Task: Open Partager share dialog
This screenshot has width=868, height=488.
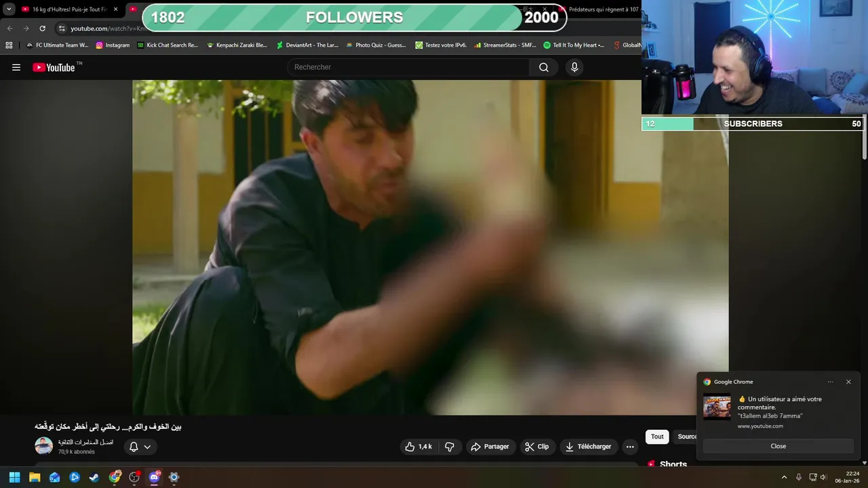Action: click(490, 447)
